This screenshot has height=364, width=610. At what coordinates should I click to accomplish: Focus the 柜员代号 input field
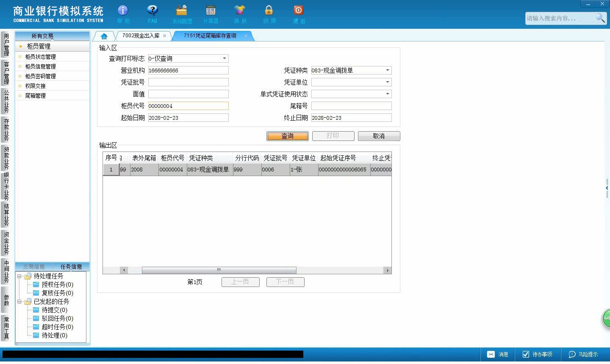189,106
